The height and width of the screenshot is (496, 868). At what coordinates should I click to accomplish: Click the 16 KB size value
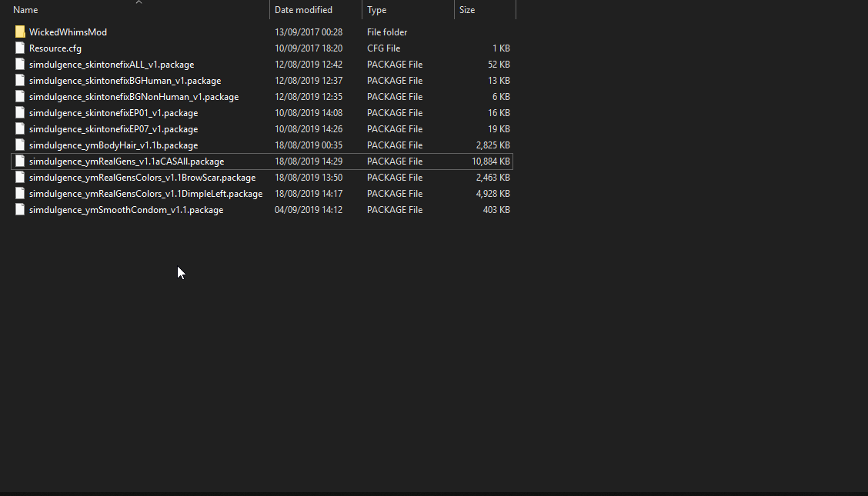[499, 112]
